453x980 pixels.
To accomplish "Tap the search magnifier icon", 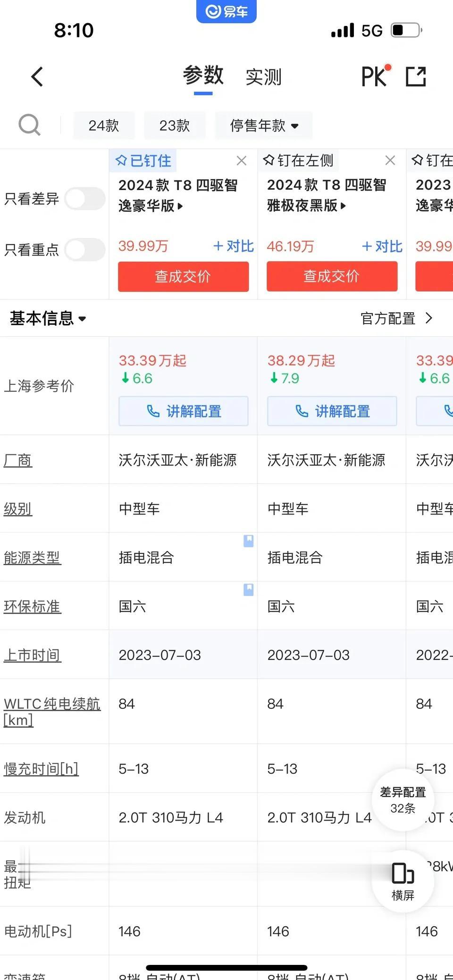I will pos(29,125).
